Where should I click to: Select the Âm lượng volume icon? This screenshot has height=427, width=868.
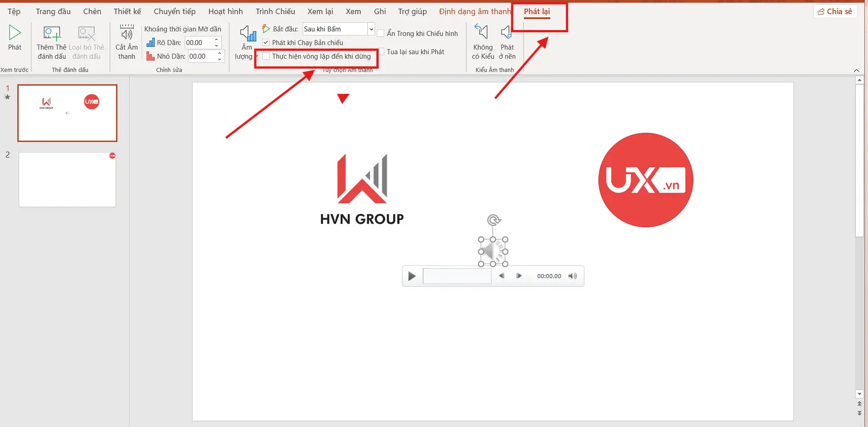click(x=246, y=36)
